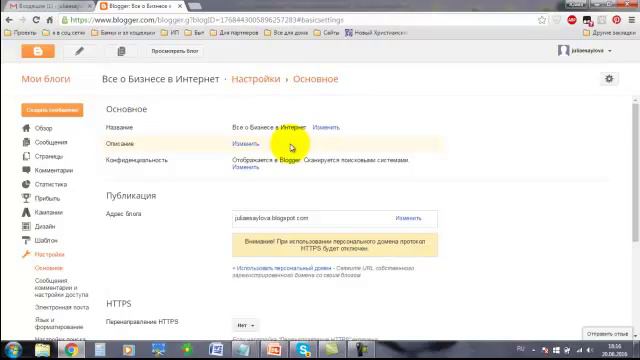Bookmark page with the star icon
Image resolution: width=640 pixels, height=360 pixels.
(x=542, y=20)
